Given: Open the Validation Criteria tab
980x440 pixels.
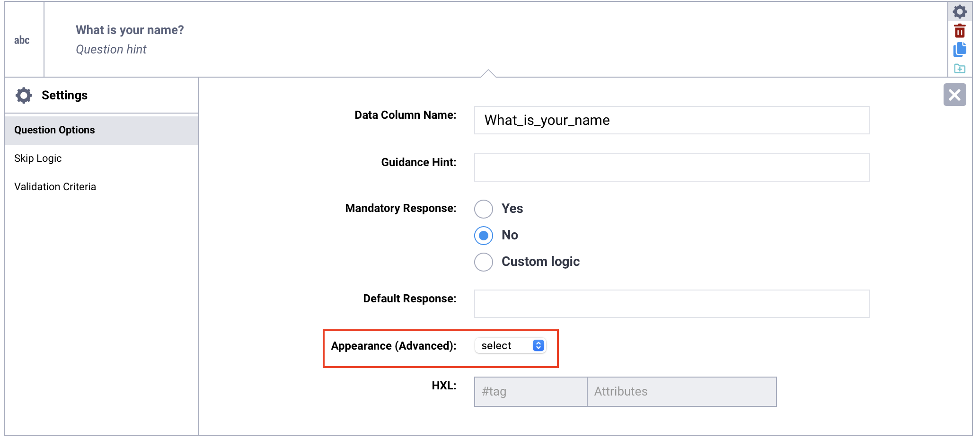Looking at the screenshot, I should pyautogui.click(x=55, y=187).
